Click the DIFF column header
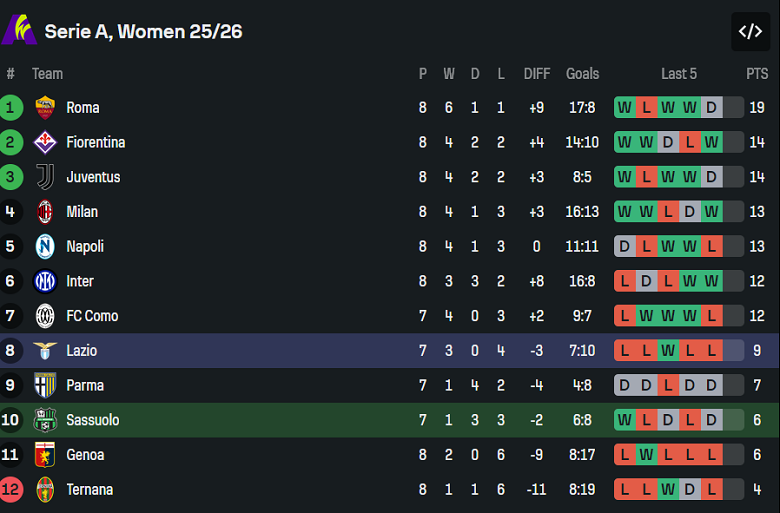Image resolution: width=780 pixels, height=513 pixels. [537, 73]
